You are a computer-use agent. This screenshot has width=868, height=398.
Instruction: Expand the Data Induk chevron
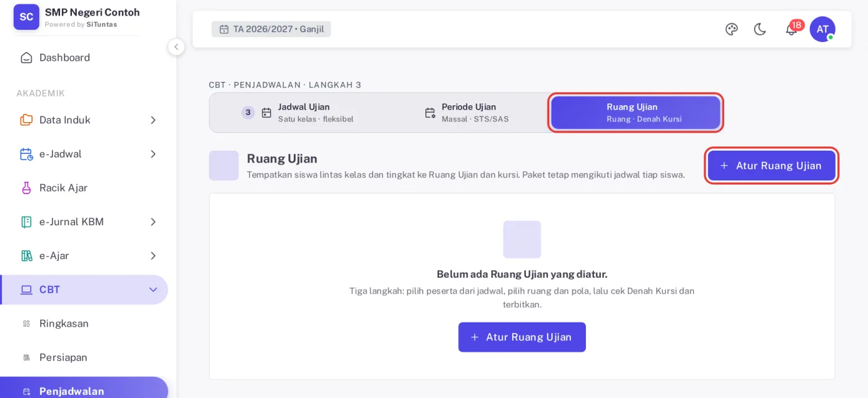[x=153, y=120]
